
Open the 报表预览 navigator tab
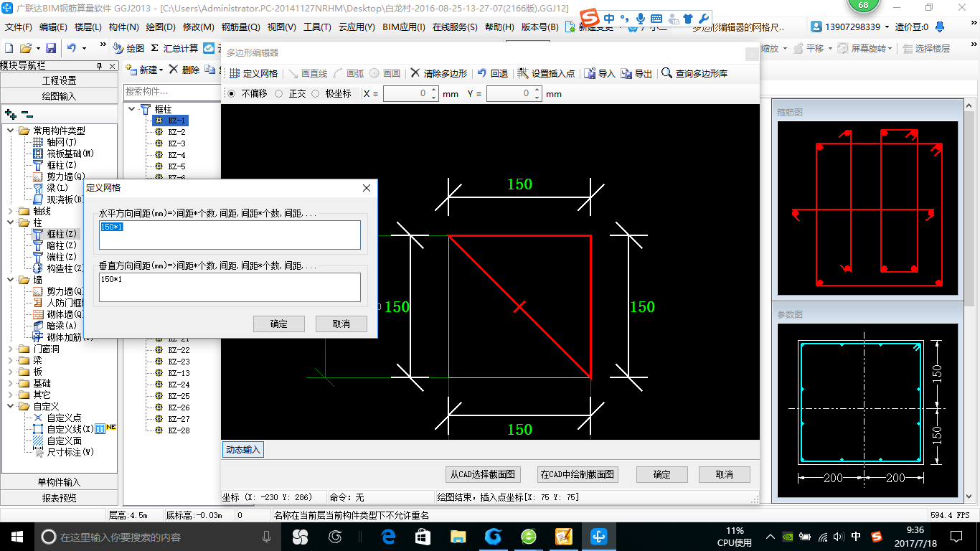[x=59, y=497]
